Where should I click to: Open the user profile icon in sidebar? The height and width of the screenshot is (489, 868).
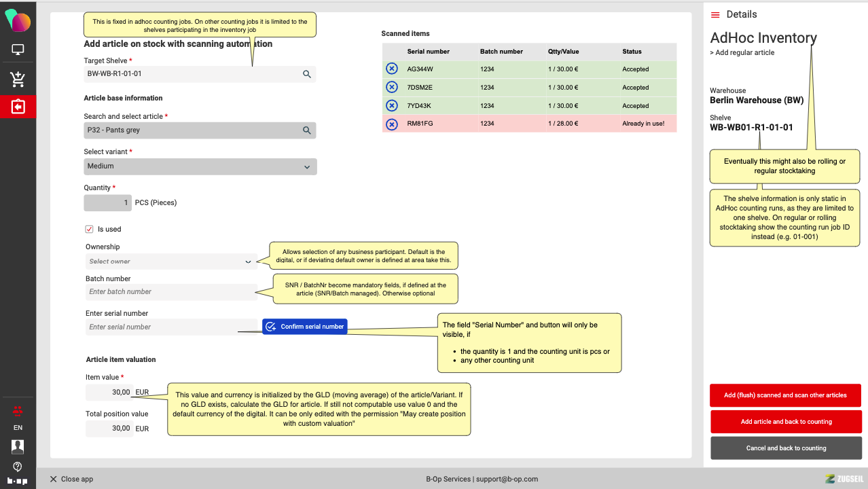(18, 446)
